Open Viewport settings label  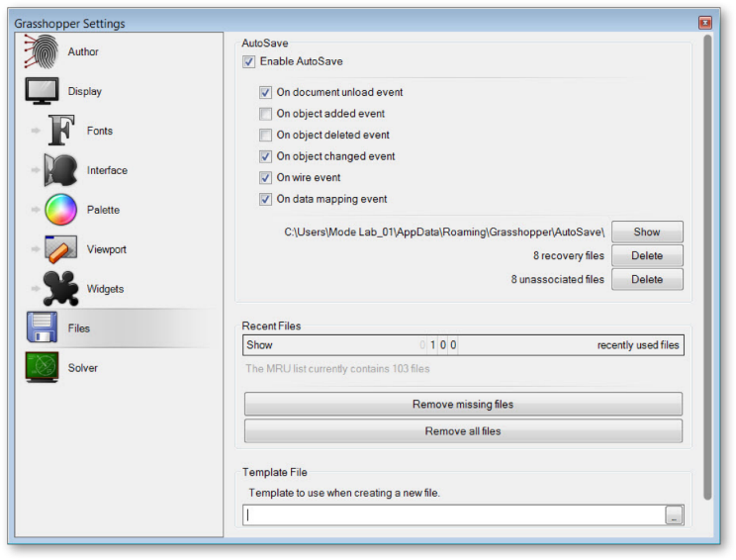pyautogui.click(x=107, y=249)
